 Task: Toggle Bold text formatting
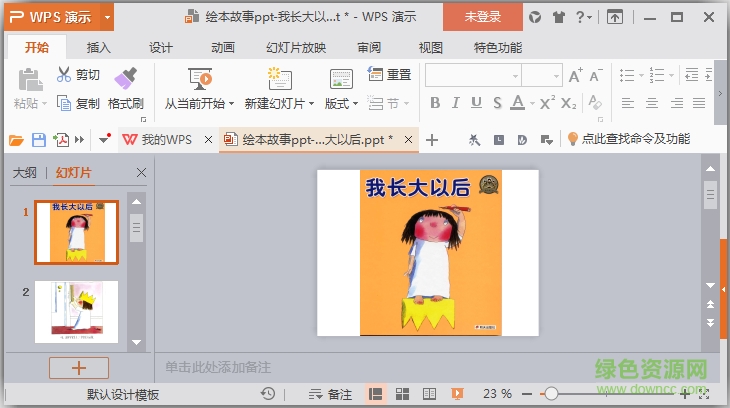point(435,103)
